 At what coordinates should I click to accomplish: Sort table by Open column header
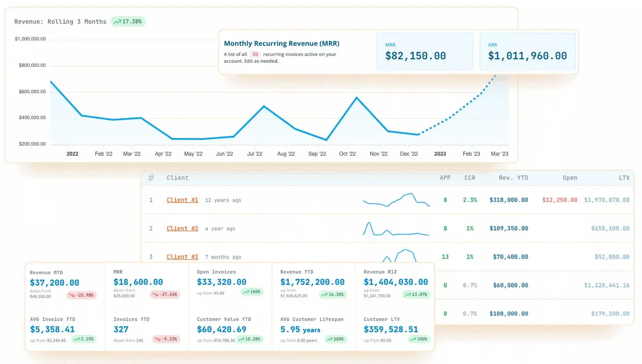click(x=570, y=178)
